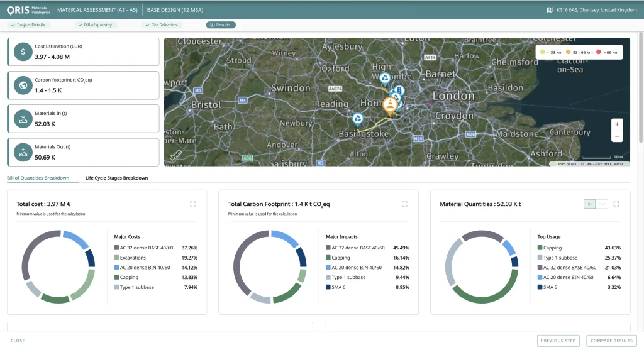Click the recycling marker near Basingstoke

pos(357,119)
